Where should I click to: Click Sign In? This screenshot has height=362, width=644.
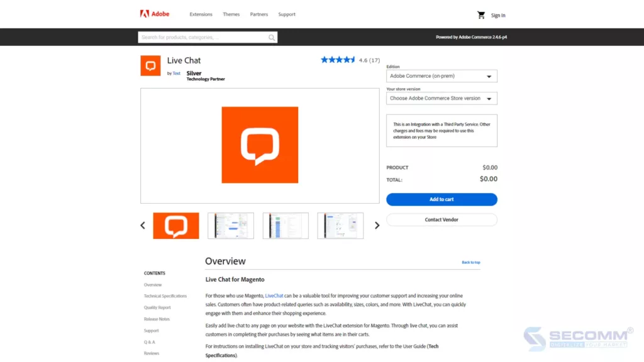pyautogui.click(x=498, y=16)
